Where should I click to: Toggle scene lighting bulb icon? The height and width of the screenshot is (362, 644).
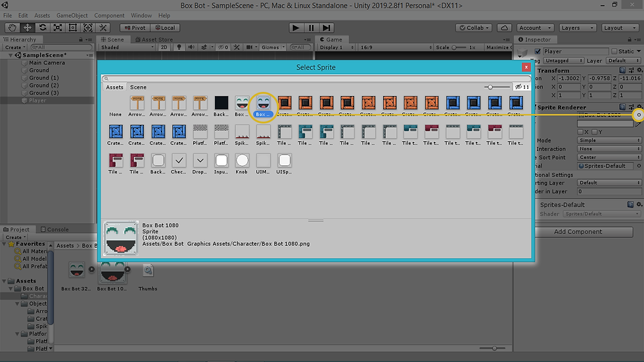tap(179, 47)
